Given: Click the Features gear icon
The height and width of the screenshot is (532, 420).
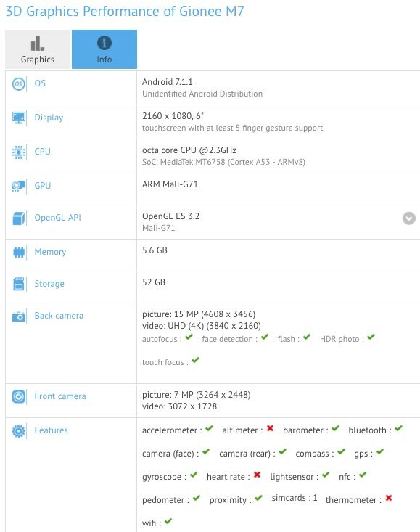Looking at the screenshot, I should (19, 431).
